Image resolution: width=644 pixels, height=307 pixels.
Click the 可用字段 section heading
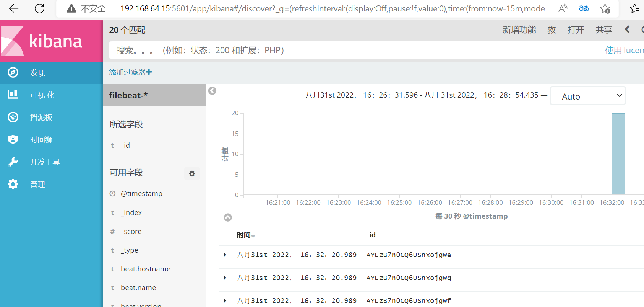(126, 173)
